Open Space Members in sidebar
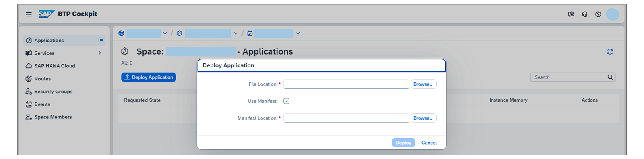This screenshot has height=159, width=644. pos(64,117)
